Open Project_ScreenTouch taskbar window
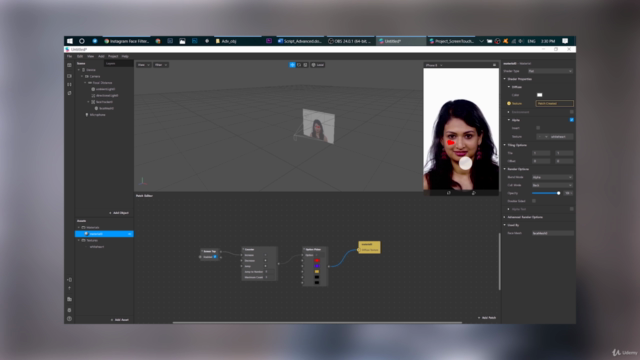This screenshot has height=360, width=640. point(452,41)
